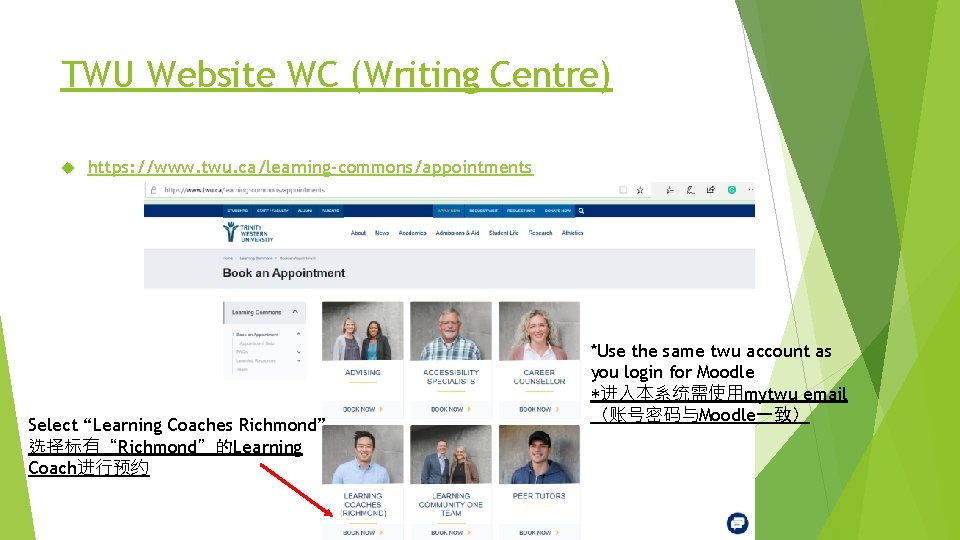Image resolution: width=960 pixels, height=540 pixels.
Task: Click the green extension icon in browser toolbar
Action: [732, 190]
